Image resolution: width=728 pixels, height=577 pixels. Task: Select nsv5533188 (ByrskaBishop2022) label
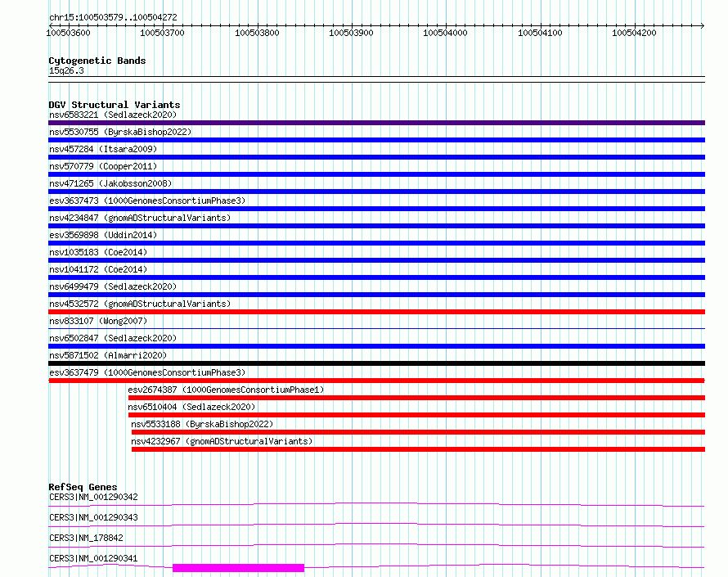point(202,424)
